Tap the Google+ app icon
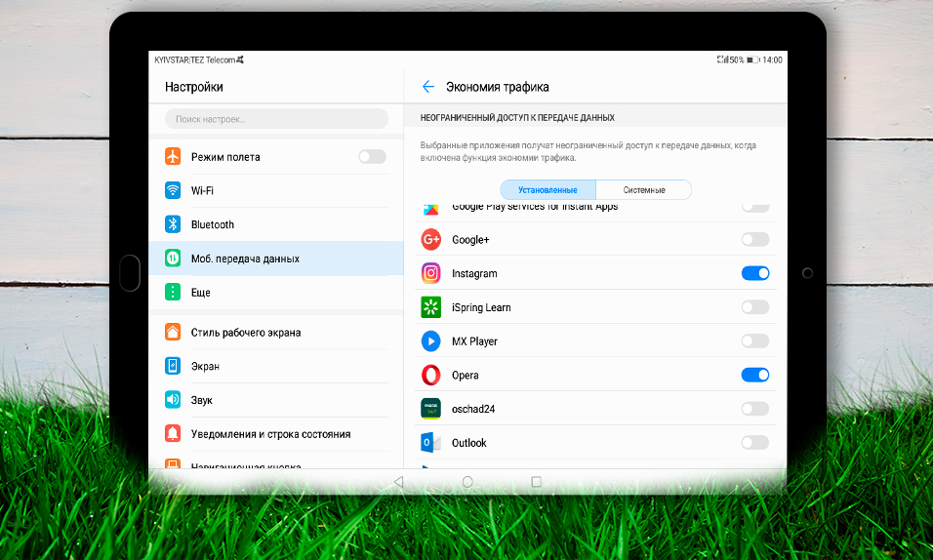This screenshot has width=933, height=560. click(x=430, y=239)
